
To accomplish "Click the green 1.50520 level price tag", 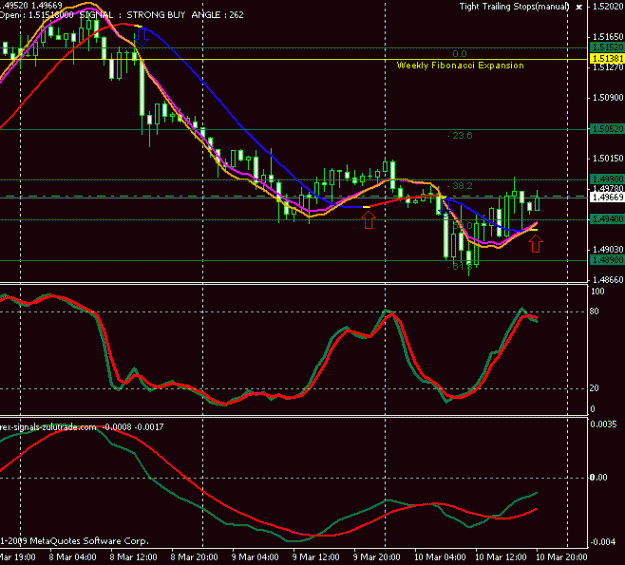I will coord(607,129).
